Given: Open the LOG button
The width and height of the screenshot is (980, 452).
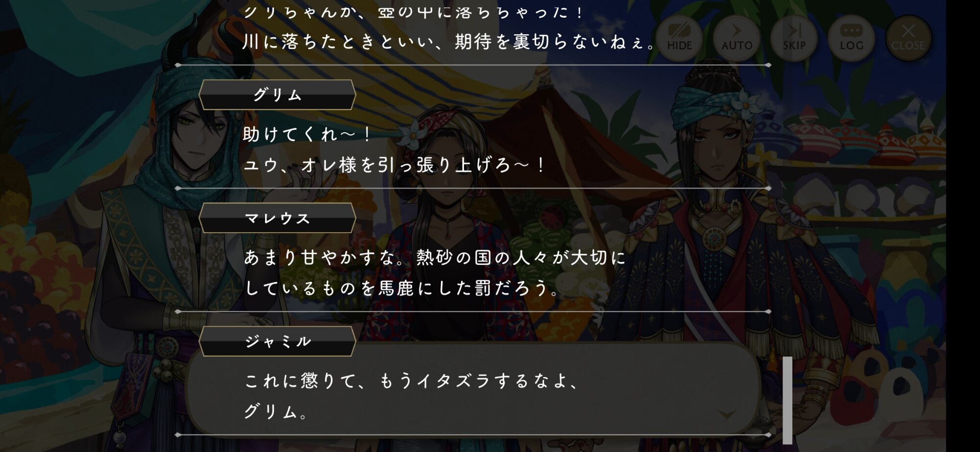Looking at the screenshot, I should point(851,38).
